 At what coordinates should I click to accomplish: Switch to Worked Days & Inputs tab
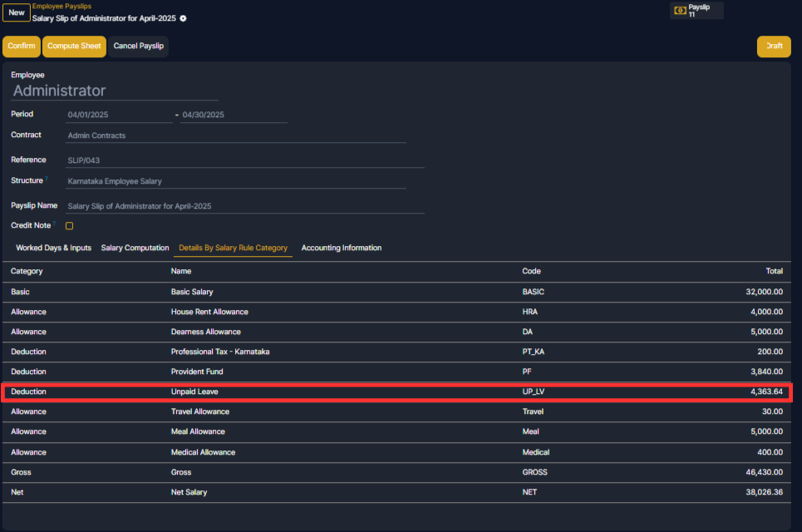(54, 248)
